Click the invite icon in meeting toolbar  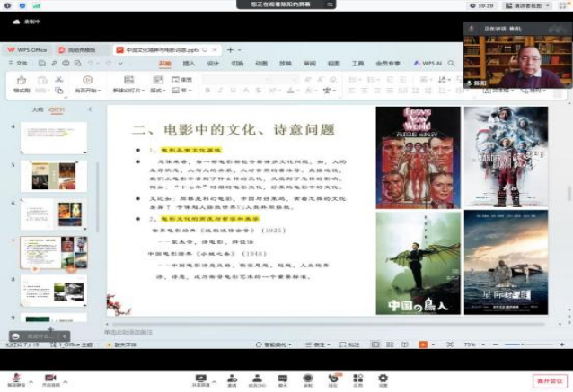point(232,379)
